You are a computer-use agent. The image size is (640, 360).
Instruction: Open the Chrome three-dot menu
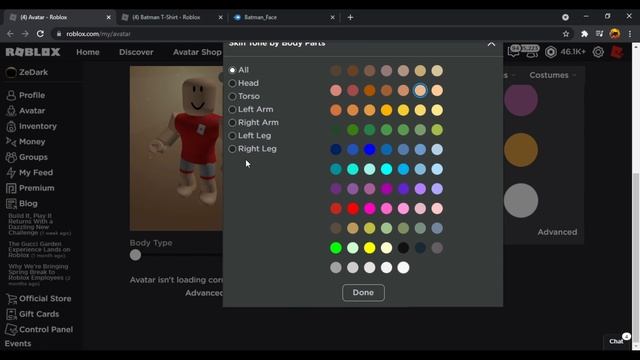[x=630, y=34]
